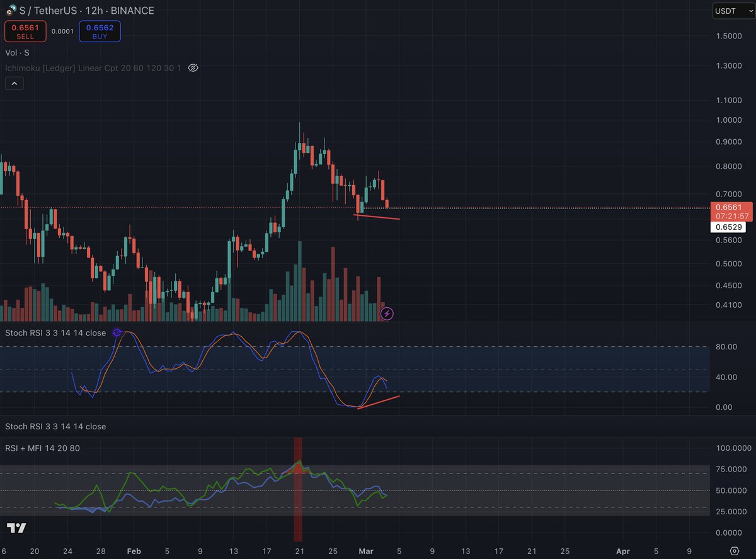Image resolution: width=756 pixels, height=559 pixels.
Task: Select the Vol · S indicator label
Action: click(17, 53)
